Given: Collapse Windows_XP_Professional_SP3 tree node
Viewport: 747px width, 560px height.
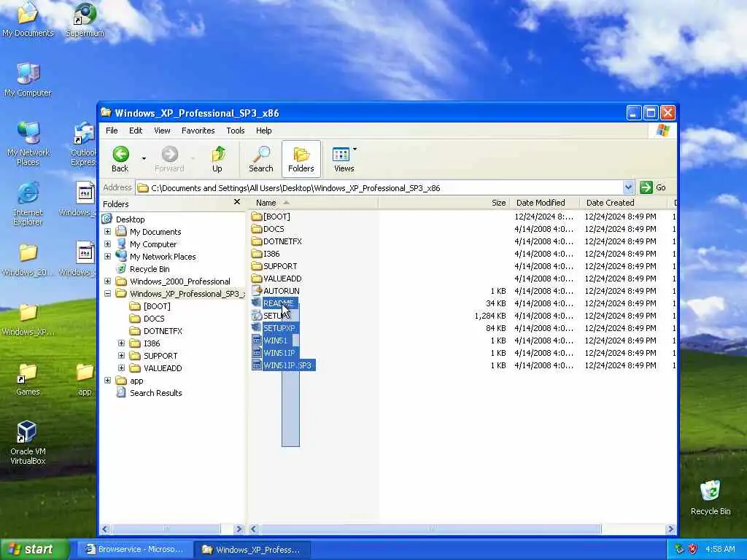Looking at the screenshot, I should (x=108, y=294).
